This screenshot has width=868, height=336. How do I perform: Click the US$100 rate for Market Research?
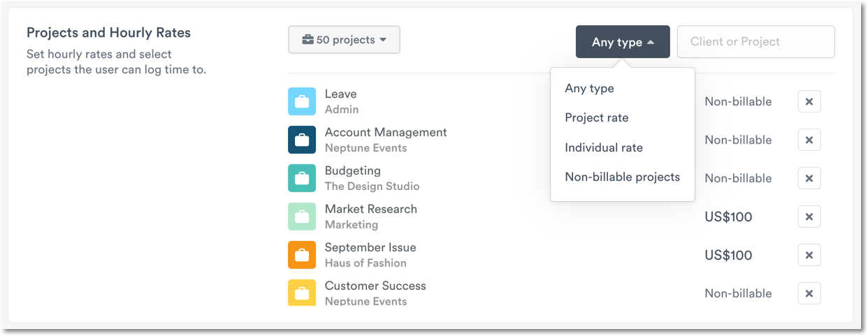728,217
